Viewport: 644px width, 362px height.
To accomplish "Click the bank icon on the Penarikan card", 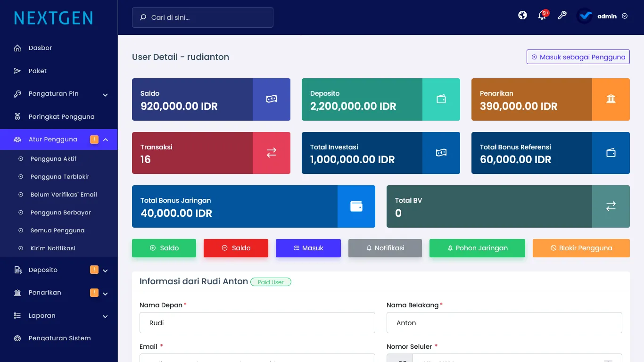I will [x=611, y=99].
